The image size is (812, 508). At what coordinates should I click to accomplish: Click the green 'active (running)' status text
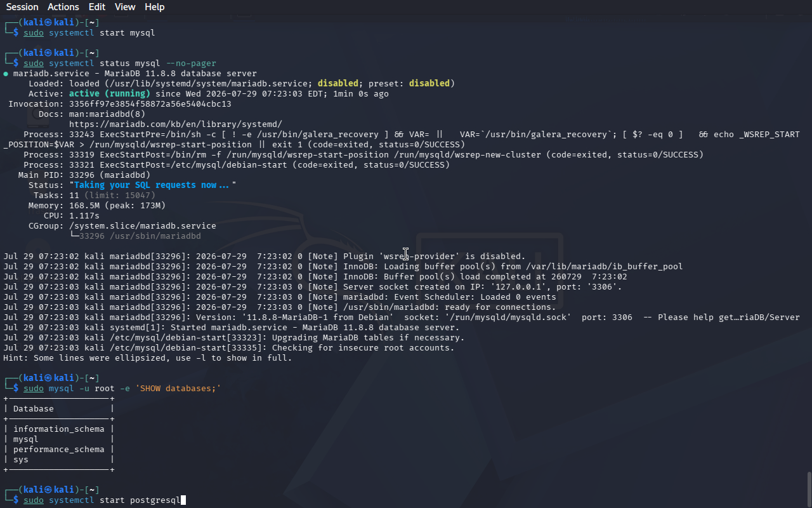click(110, 94)
